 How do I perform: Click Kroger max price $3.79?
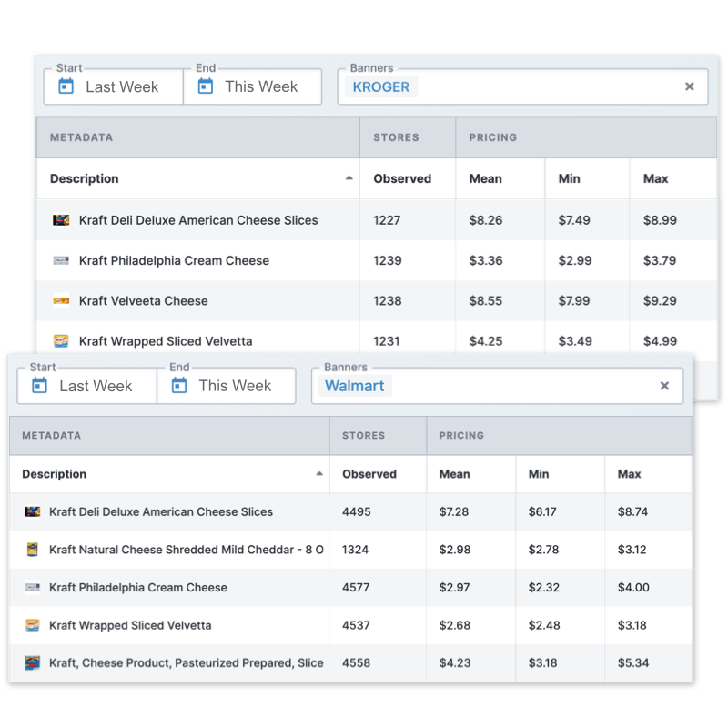[659, 261]
